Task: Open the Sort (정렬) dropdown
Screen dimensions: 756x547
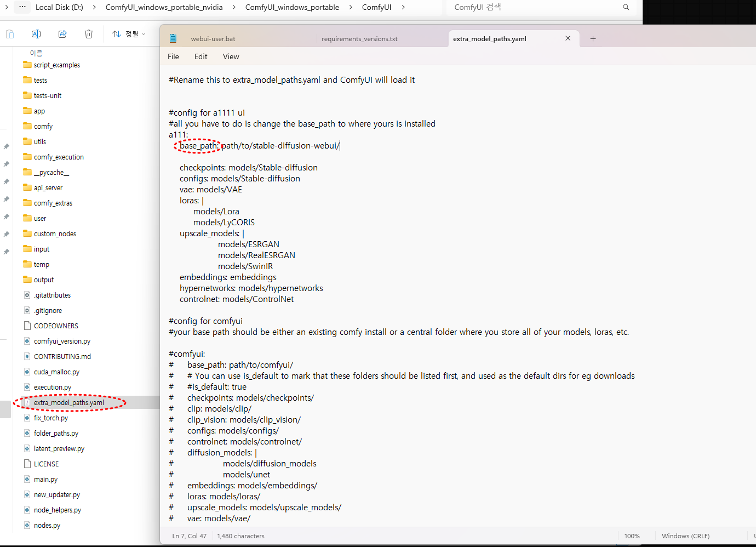Action: point(129,34)
